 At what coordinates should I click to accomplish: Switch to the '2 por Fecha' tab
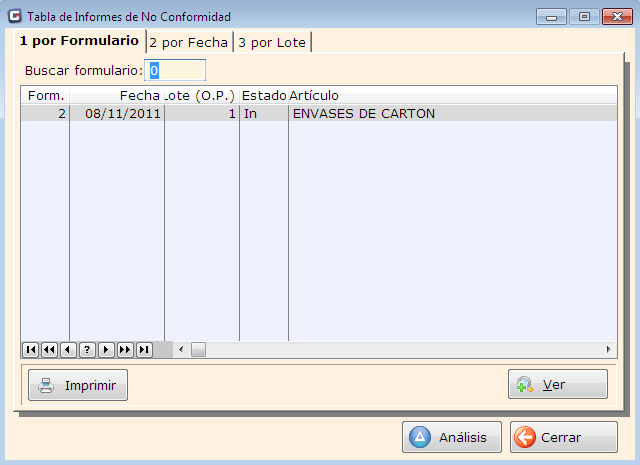pyautogui.click(x=189, y=42)
